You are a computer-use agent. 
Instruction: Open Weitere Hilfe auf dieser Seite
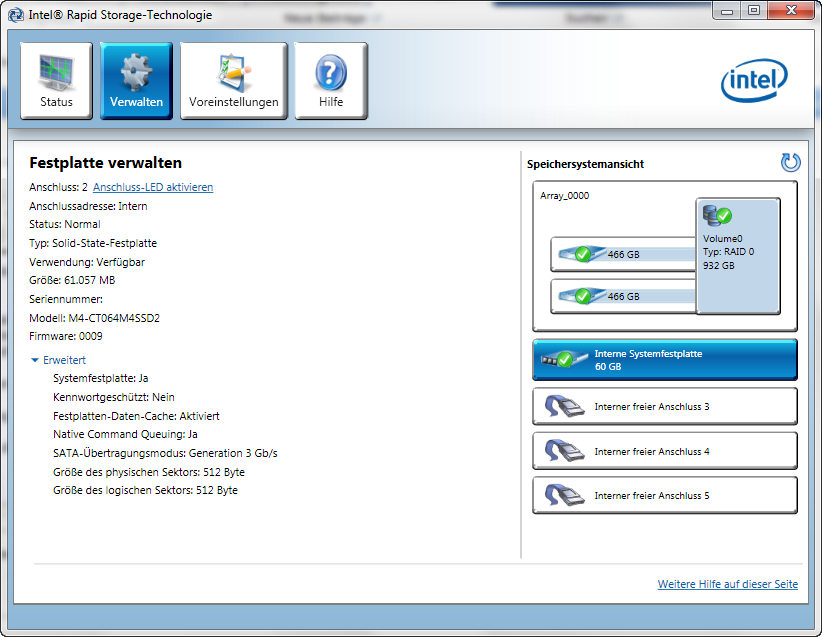(728, 584)
